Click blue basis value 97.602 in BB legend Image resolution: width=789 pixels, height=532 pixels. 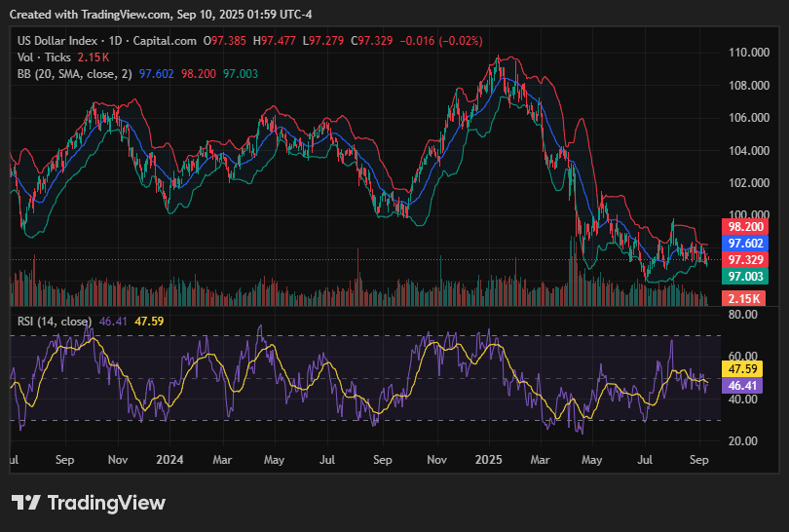[x=157, y=74]
